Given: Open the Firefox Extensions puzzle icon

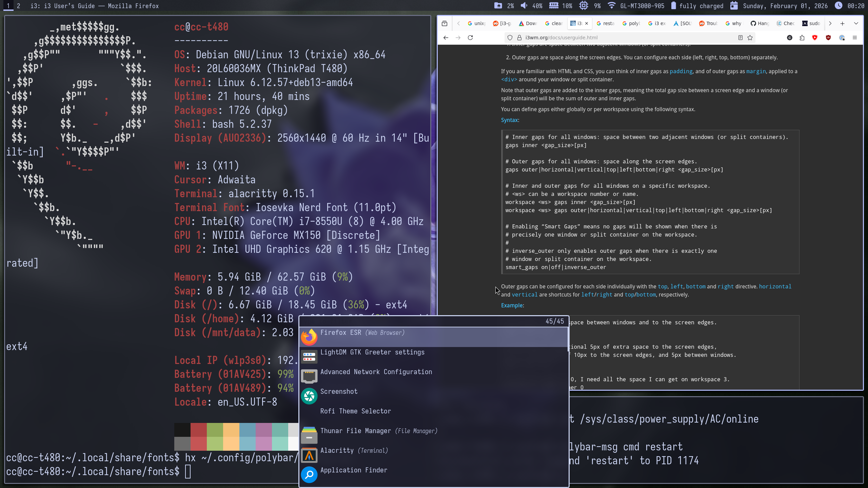Looking at the screenshot, I should pos(802,38).
